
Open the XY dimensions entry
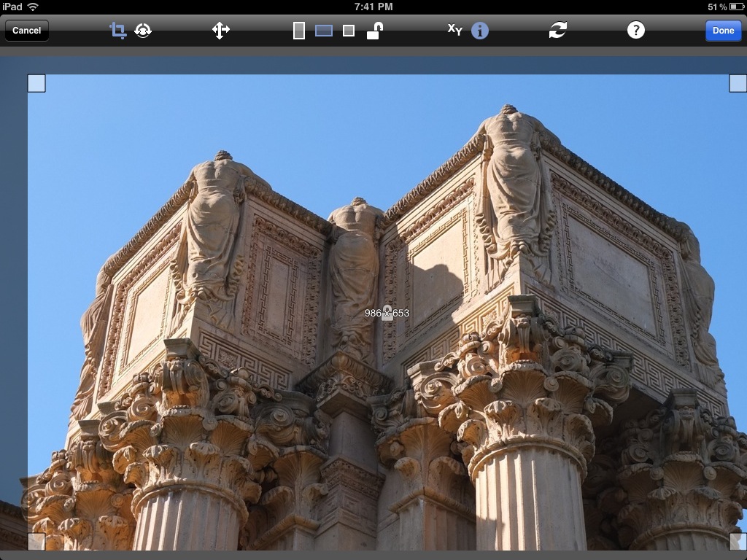[454, 30]
